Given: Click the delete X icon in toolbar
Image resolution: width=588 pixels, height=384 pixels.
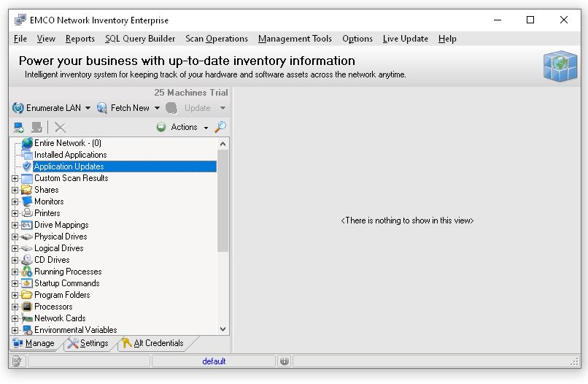Looking at the screenshot, I should 60,127.
